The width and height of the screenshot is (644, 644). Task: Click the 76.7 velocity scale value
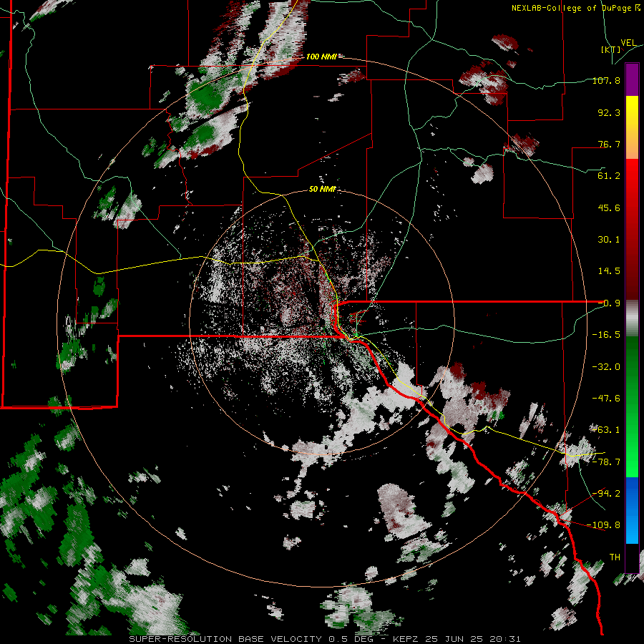click(609, 144)
